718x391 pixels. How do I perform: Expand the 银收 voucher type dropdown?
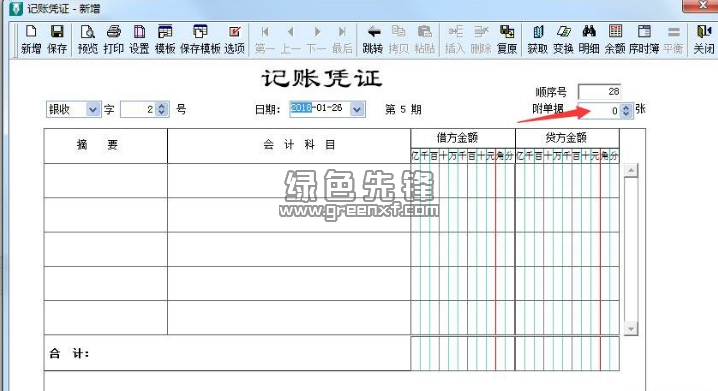click(93, 109)
